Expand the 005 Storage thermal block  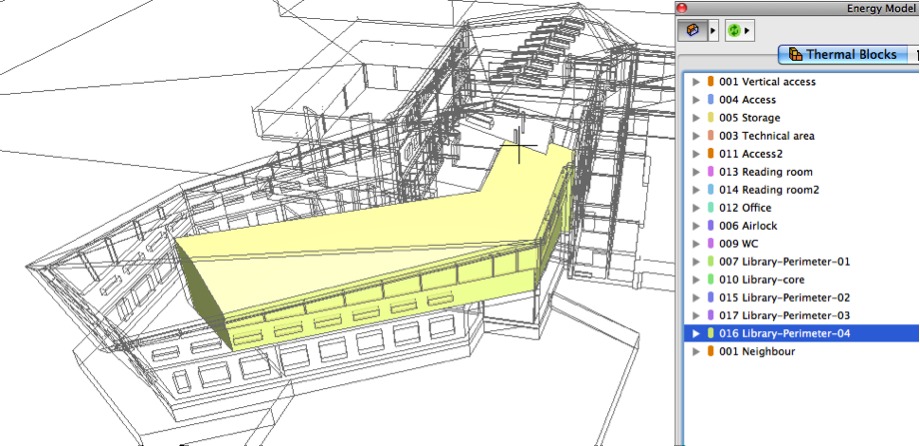(696, 118)
